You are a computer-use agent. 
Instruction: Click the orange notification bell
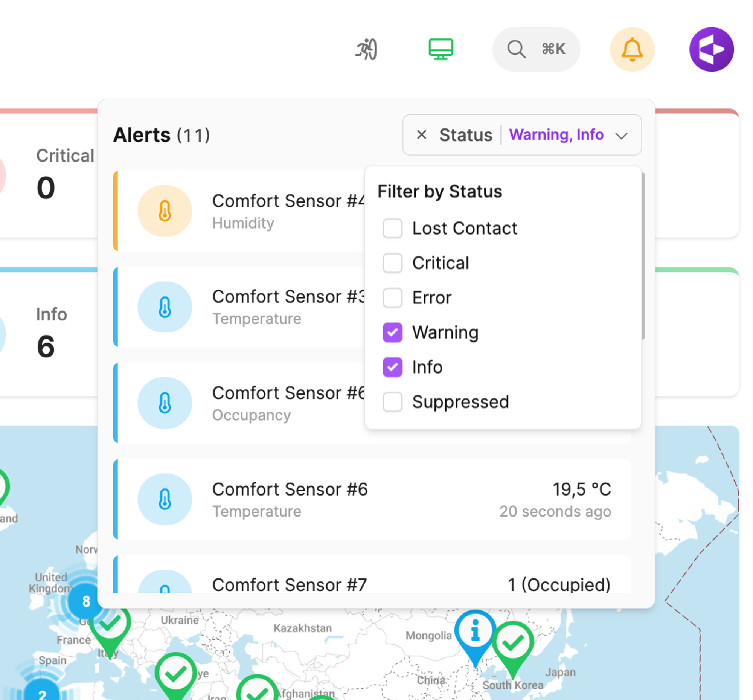click(632, 49)
